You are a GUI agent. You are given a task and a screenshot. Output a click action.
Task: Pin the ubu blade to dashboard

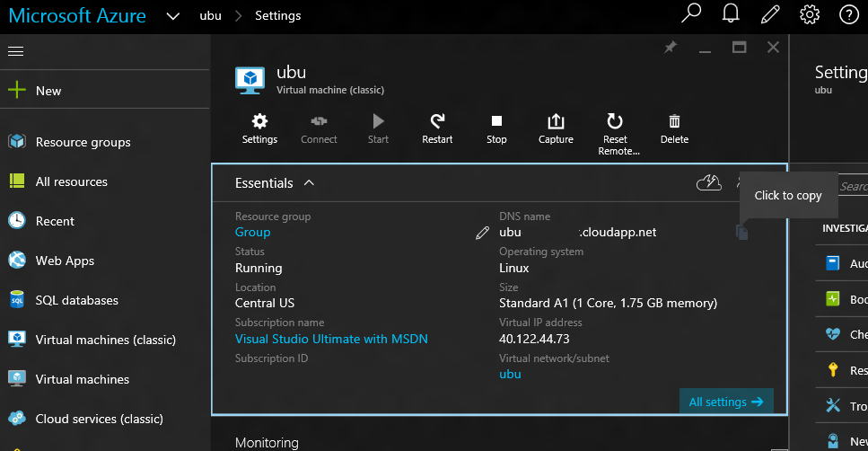[670, 48]
